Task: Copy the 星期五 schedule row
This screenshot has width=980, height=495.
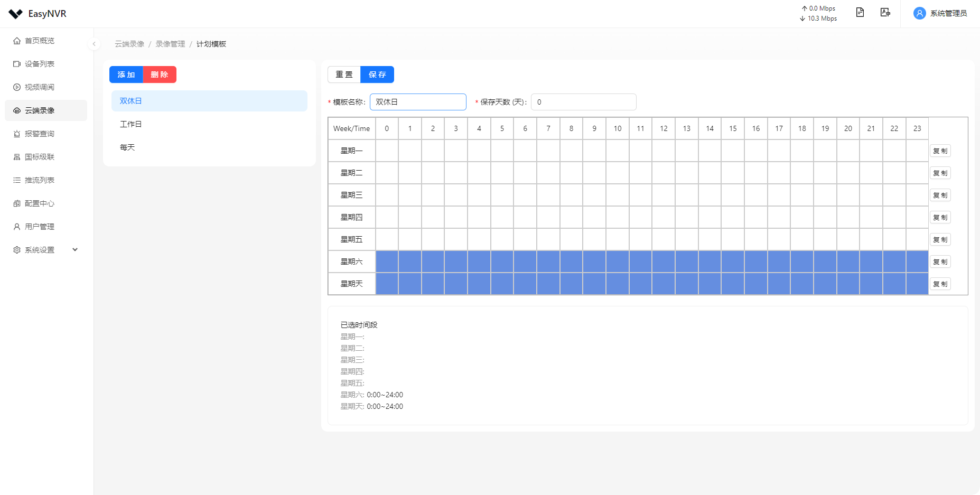Action: (940, 240)
